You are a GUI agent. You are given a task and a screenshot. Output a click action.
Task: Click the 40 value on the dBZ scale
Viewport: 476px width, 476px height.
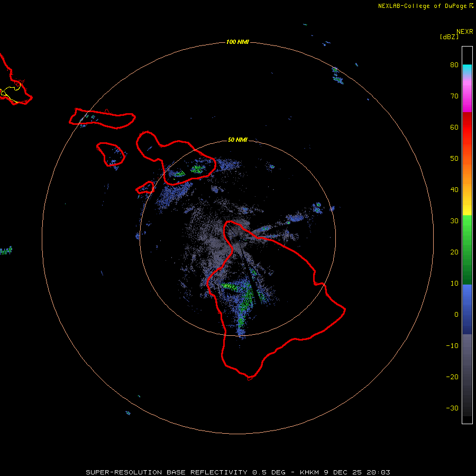click(x=454, y=189)
